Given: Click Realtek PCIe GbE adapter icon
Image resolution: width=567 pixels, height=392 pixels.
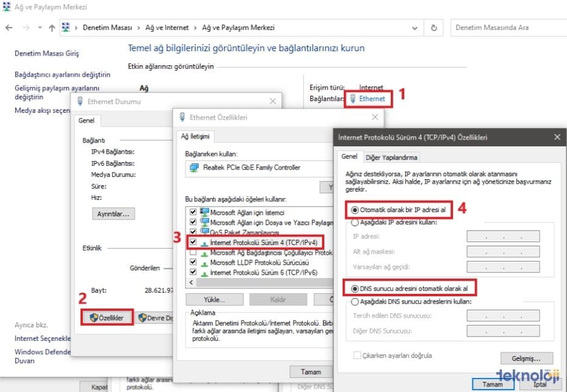Looking at the screenshot, I should 194,168.
